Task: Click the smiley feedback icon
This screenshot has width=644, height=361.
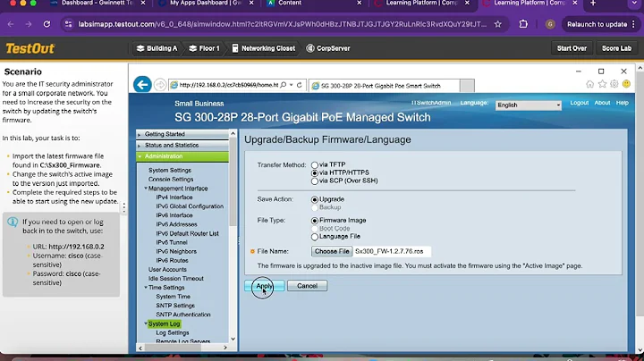Action: click(x=626, y=84)
